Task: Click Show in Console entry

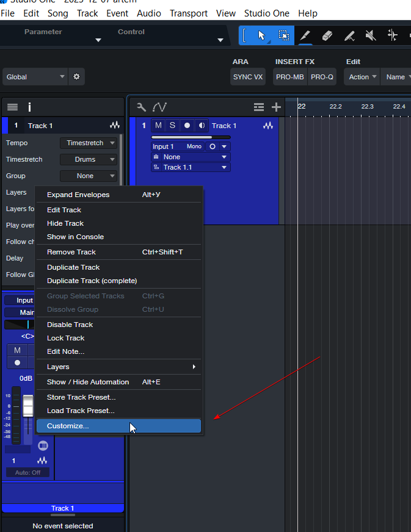Action: 118,237
